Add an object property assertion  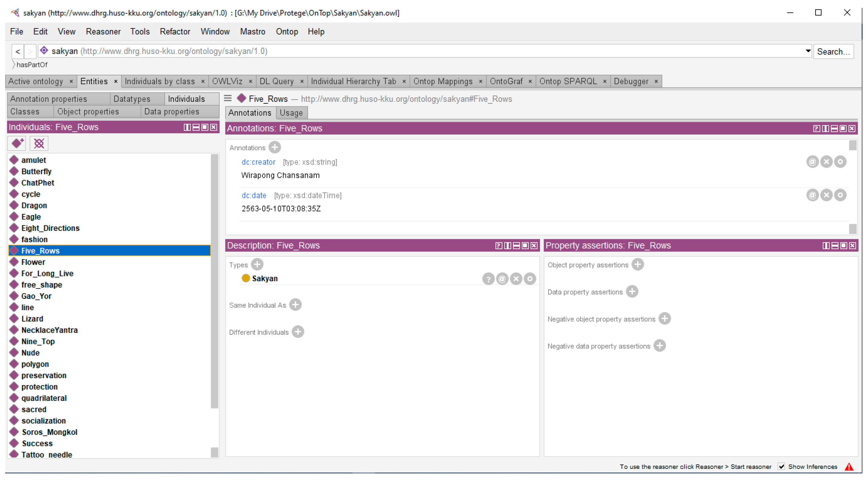(638, 265)
